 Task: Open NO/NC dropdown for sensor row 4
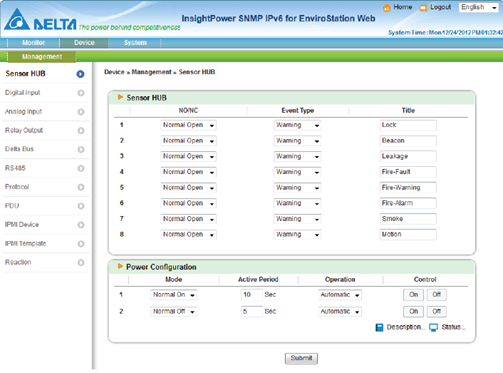(188, 172)
